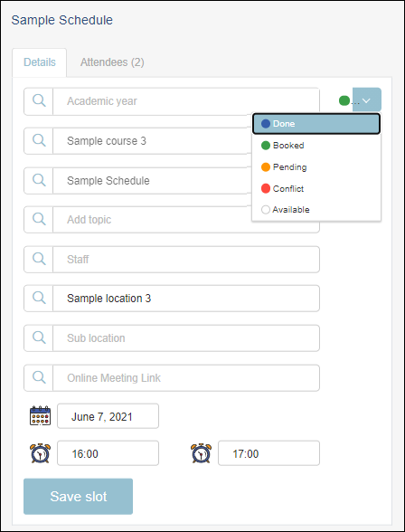Click the Save slot button
The image size is (405, 532).
coord(79,497)
